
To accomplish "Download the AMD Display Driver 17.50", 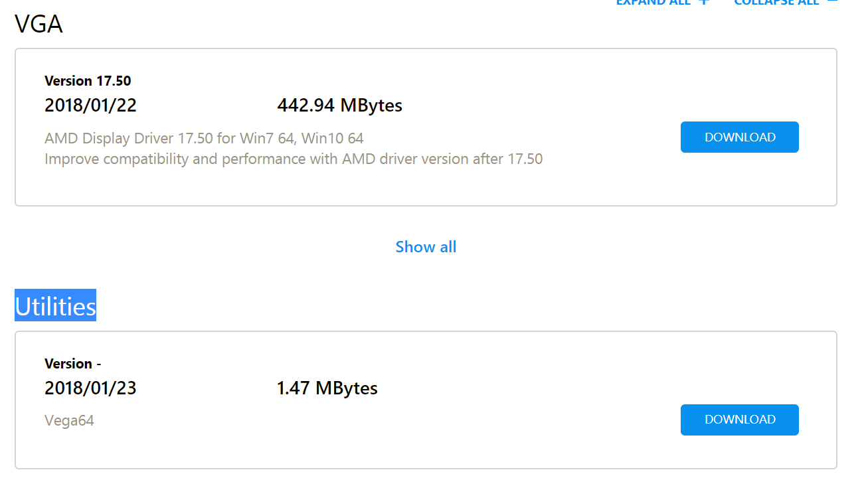I will (x=739, y=137).
